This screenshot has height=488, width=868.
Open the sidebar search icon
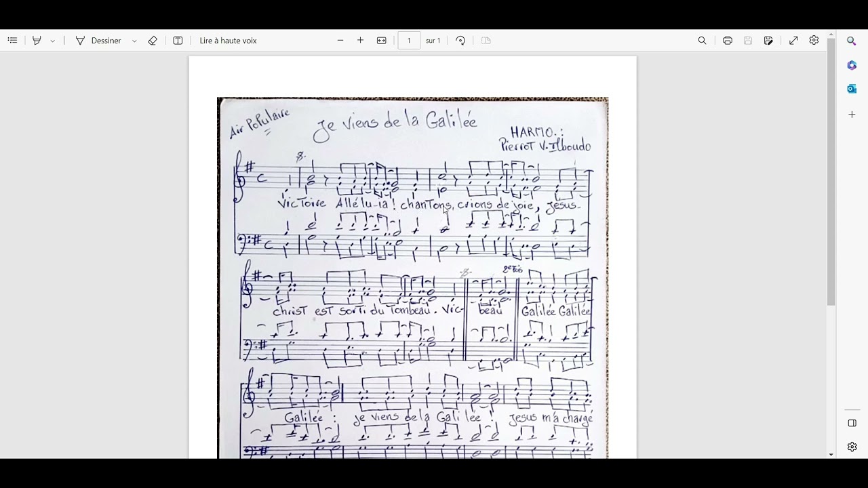[852, 41]
